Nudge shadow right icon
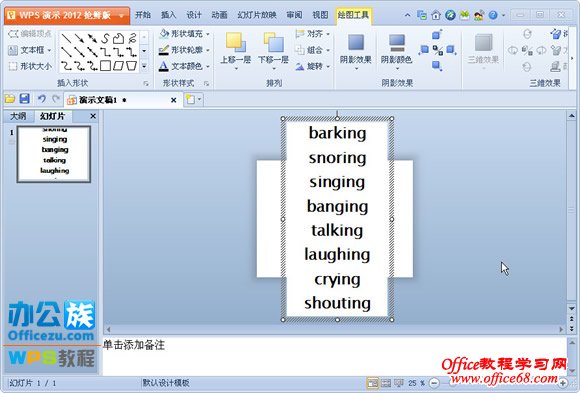This screenshot has width=580, height=393. pos(451,50)
